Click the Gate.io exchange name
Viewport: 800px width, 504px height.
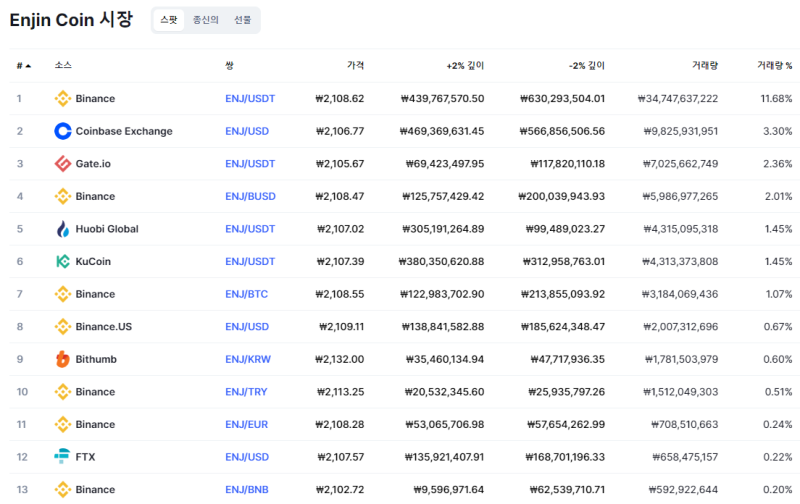[93, 164]
